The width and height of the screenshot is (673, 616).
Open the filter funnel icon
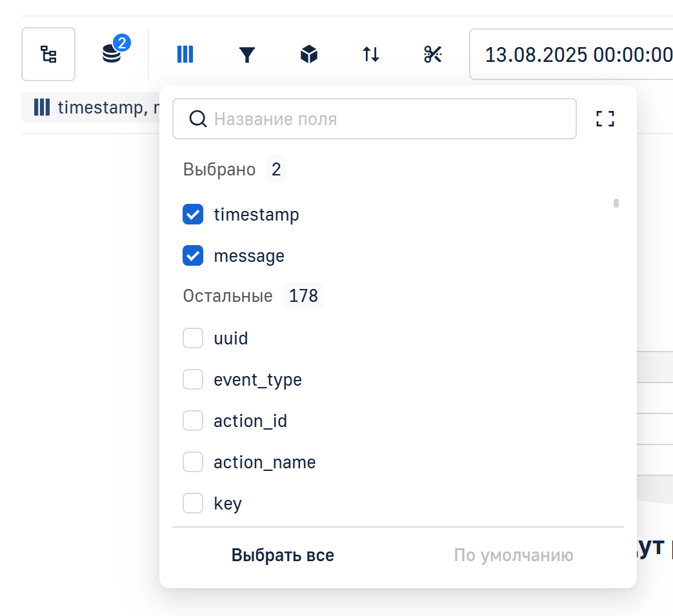pyautogui.click(x=247, y=54)
